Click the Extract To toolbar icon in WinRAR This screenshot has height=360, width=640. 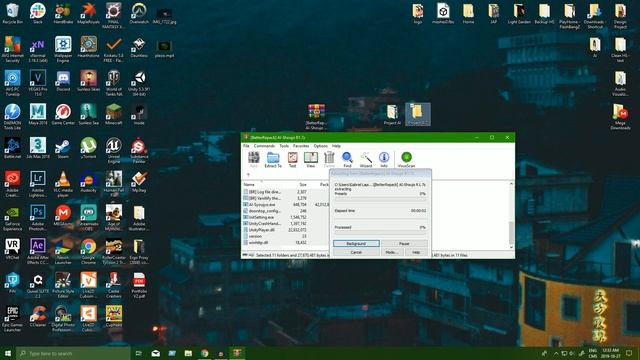pyautogui.click(x=273, y=160)
